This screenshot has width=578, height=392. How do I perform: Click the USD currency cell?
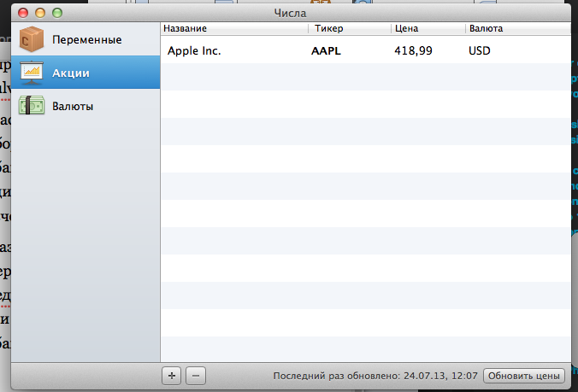pos(479,50)
